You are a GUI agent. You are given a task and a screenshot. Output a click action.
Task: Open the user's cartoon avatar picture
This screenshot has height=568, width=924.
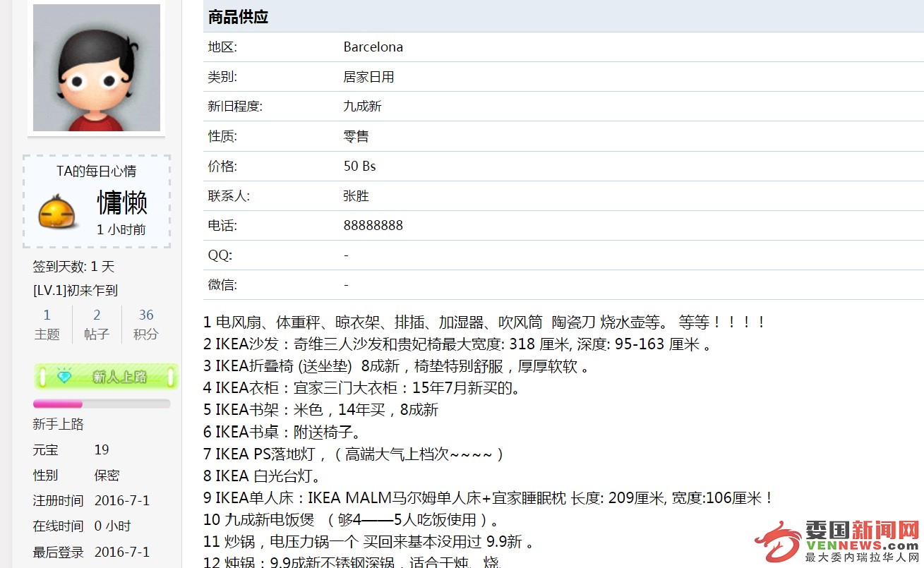pyautogui.click(x=97, y=67)
